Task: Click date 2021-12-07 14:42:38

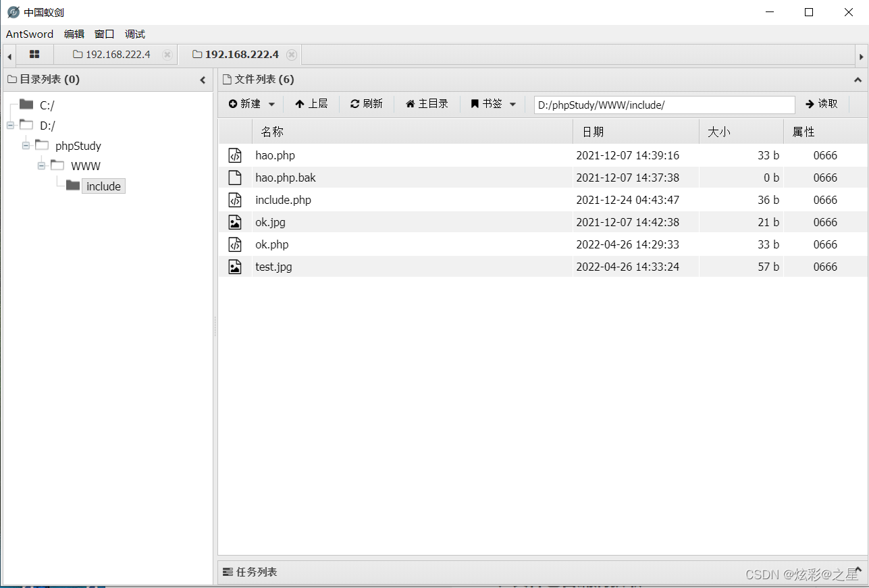Action: point(627,222)
